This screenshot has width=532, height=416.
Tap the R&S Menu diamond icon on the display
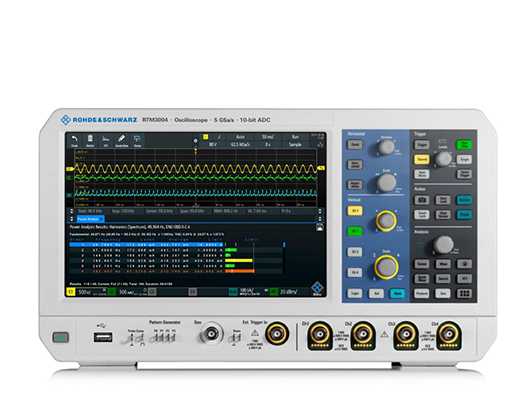point(317,288)
